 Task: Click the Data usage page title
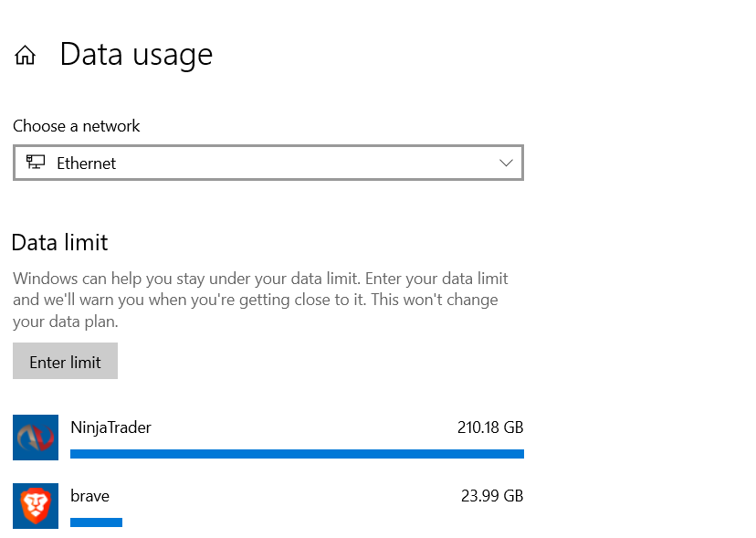[136, 55]
